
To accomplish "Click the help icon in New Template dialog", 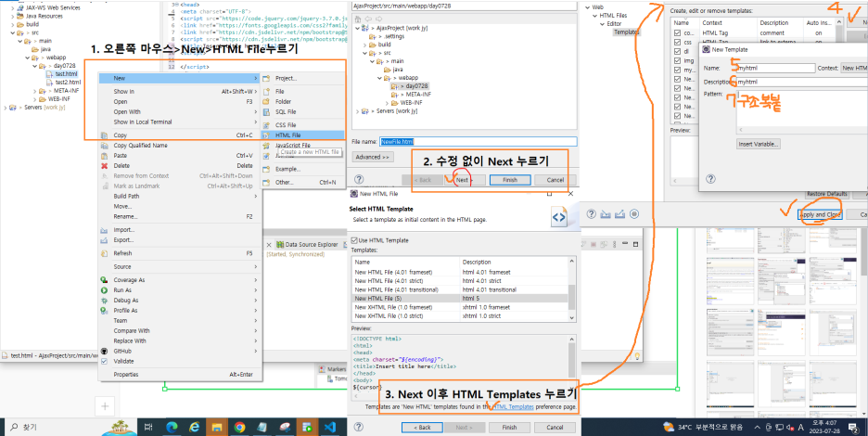I will point(710,179).
